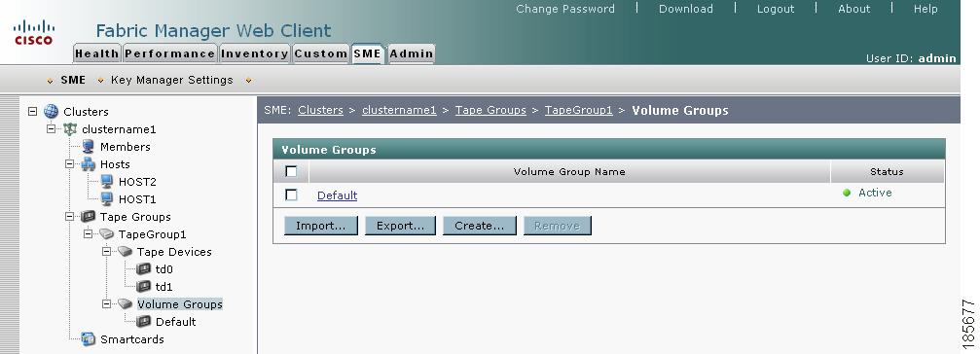980x354 pixels.
Task: Switch to the Inventory tab
Action: point(254,53)
